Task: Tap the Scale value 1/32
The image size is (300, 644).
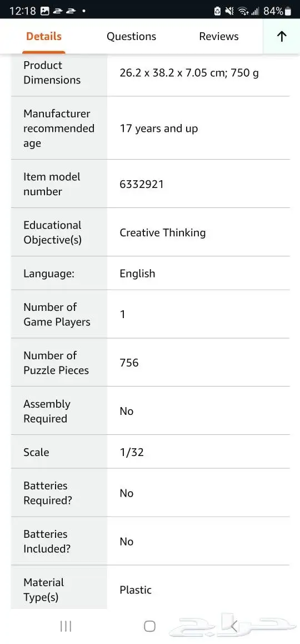Action: (131, 452)
